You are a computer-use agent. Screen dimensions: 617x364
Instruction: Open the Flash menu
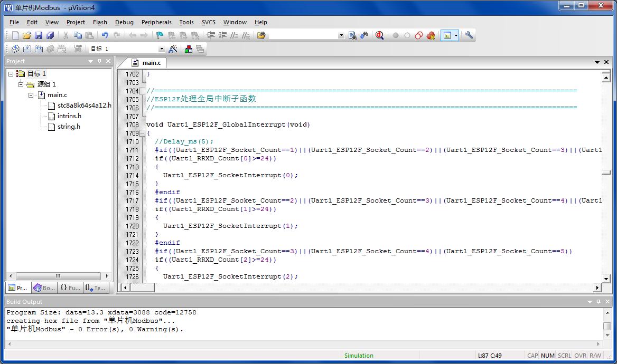(100, 22)
